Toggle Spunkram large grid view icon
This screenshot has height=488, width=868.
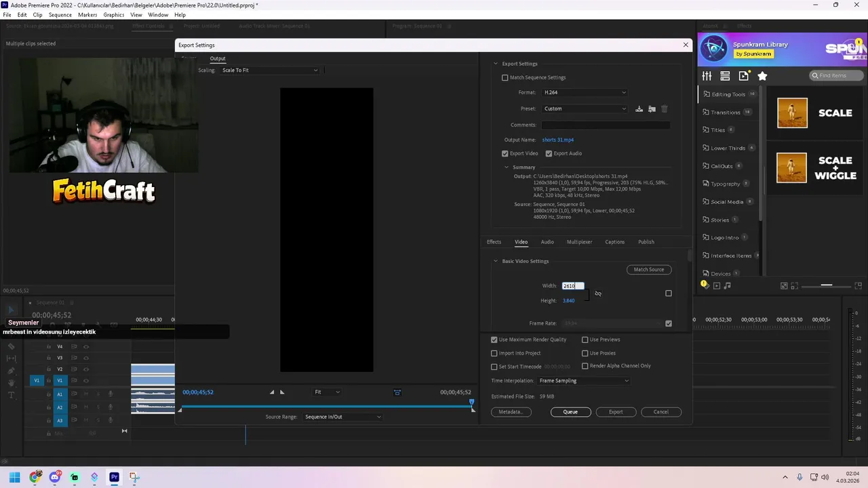858,285
